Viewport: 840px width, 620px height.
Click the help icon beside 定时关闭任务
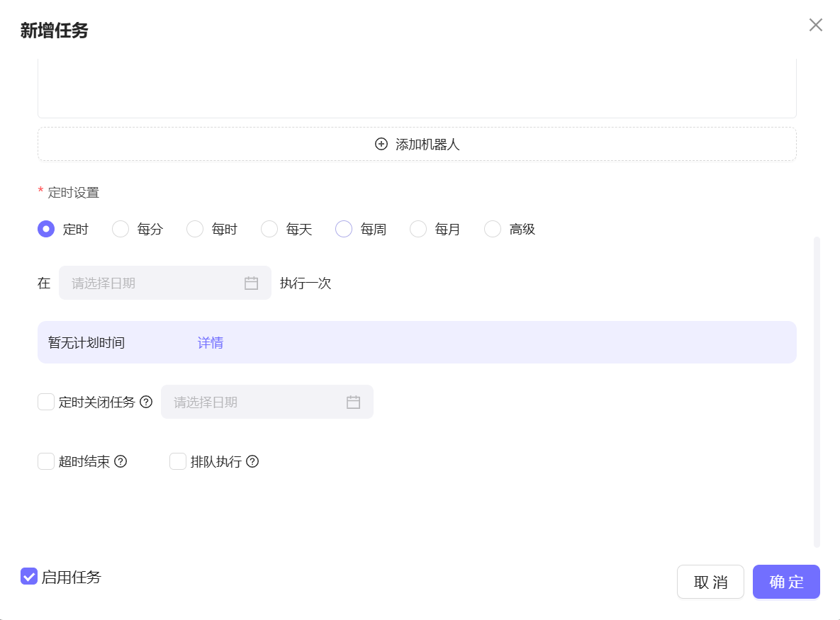click(x=146, y=402)
